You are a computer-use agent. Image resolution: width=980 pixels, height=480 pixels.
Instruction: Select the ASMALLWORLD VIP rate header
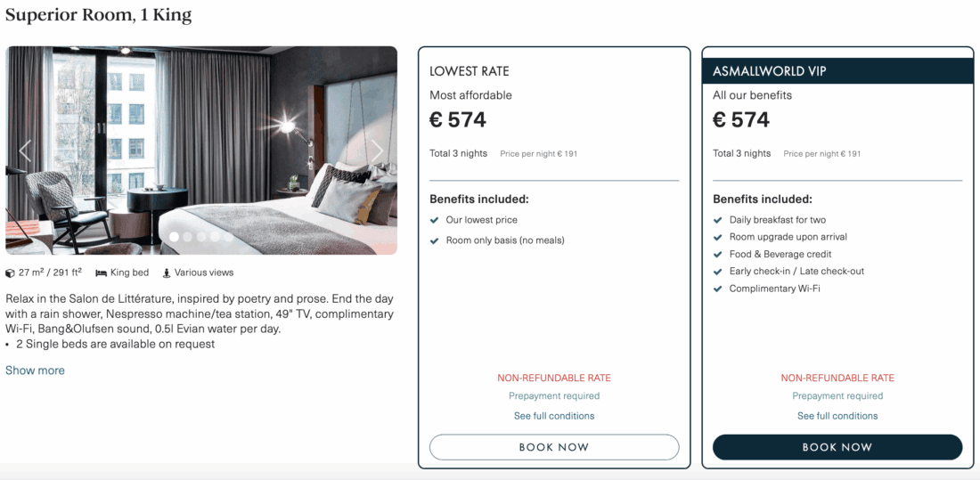point(837,71)
